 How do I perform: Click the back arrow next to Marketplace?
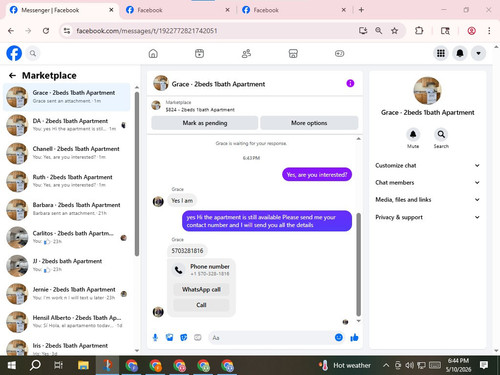tap(12, 76)
